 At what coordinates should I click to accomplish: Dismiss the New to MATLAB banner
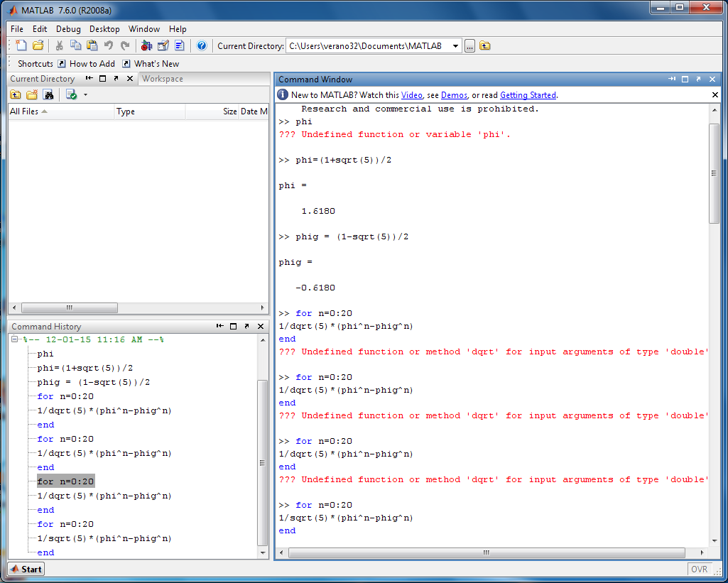[715, 94]
